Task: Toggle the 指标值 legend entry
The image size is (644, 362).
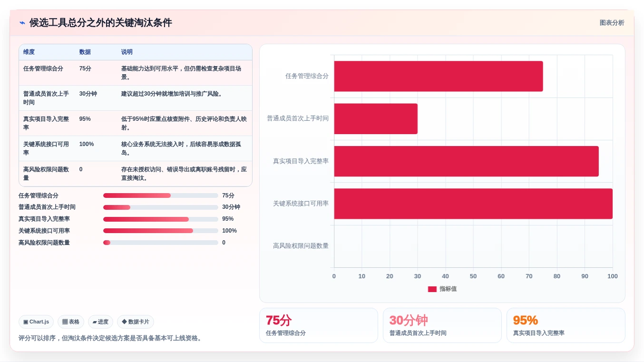Action: [x=442, y=289]
